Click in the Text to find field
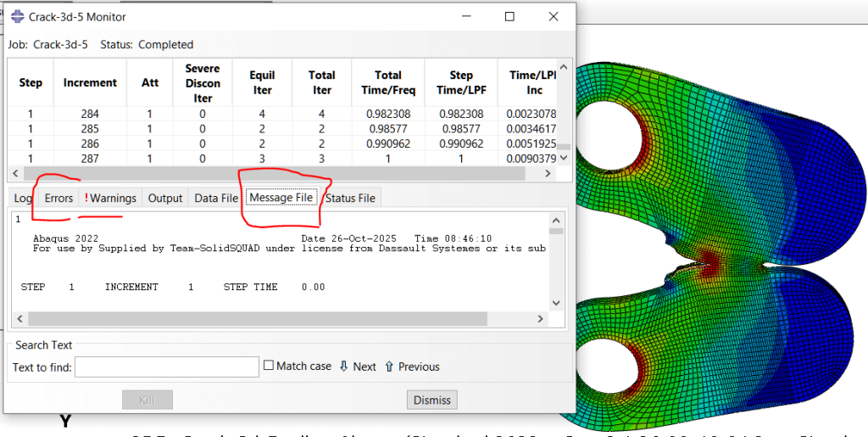This screenshot has height=437, width=868. tap(167, 367)
